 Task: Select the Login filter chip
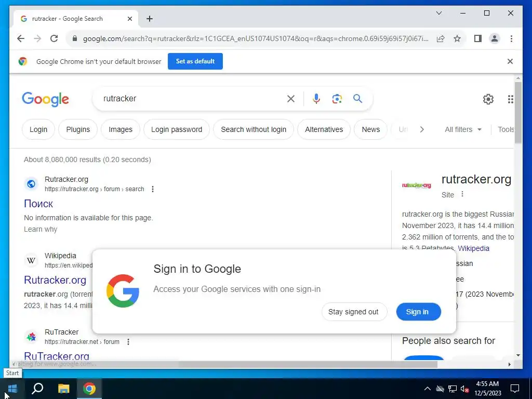(x=38, y=129)
